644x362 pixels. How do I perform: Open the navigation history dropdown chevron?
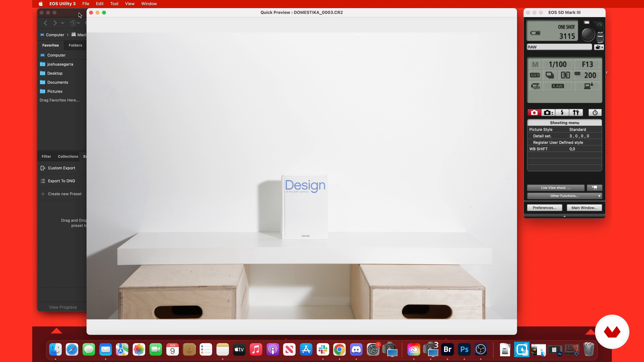pos(63,23)
